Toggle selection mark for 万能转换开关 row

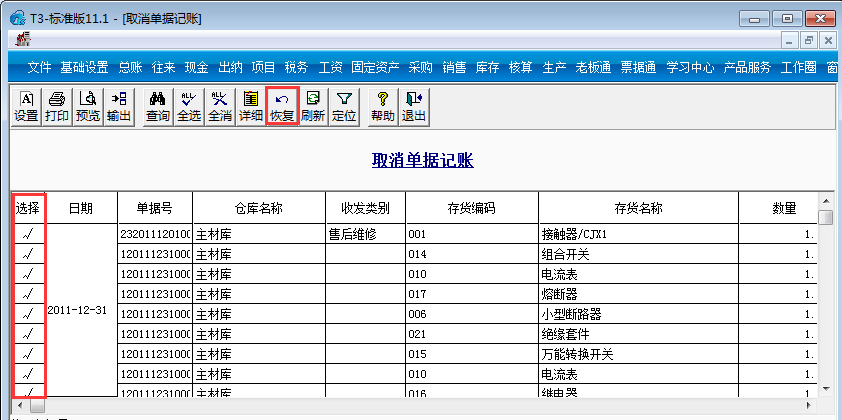29,353
